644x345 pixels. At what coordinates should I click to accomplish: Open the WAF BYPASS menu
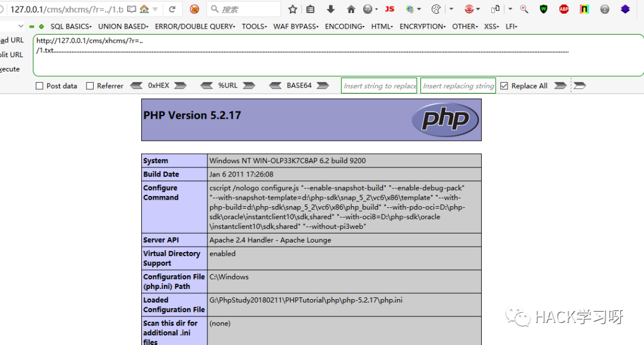click(296, 26)
